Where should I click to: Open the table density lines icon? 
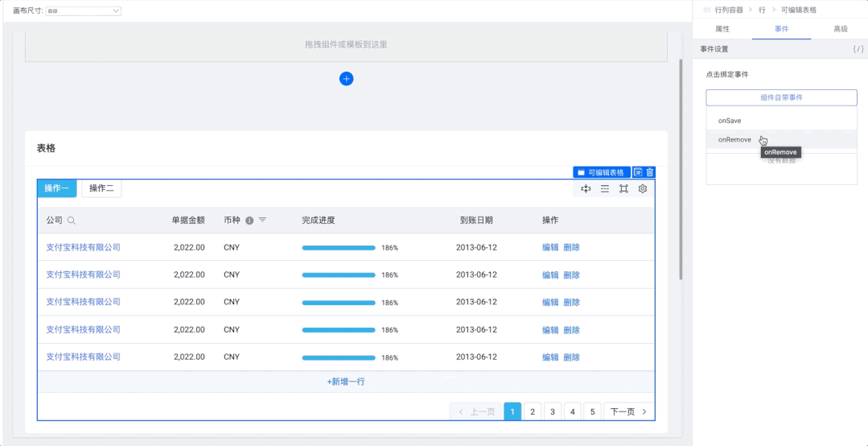[605, 189]
